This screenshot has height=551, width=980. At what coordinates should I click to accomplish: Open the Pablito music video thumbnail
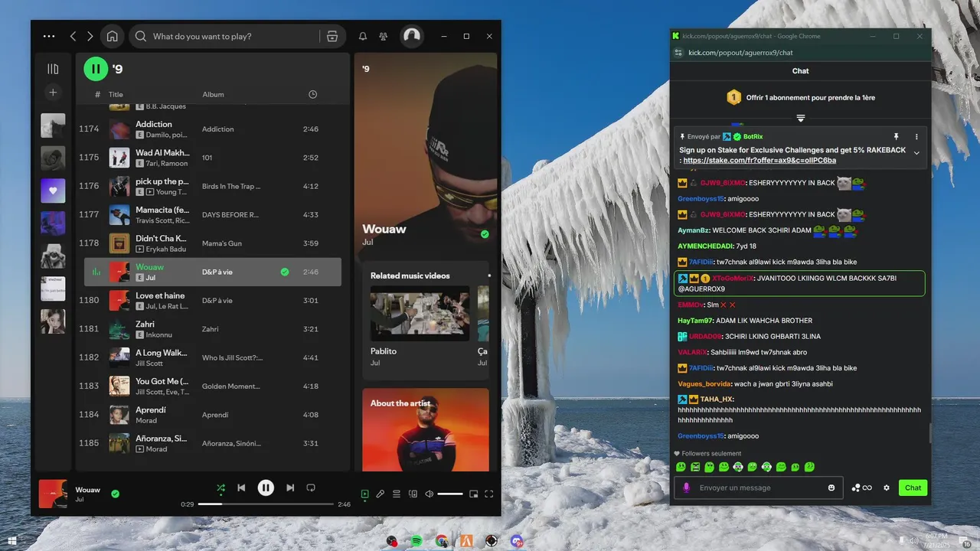click(420, 314)
